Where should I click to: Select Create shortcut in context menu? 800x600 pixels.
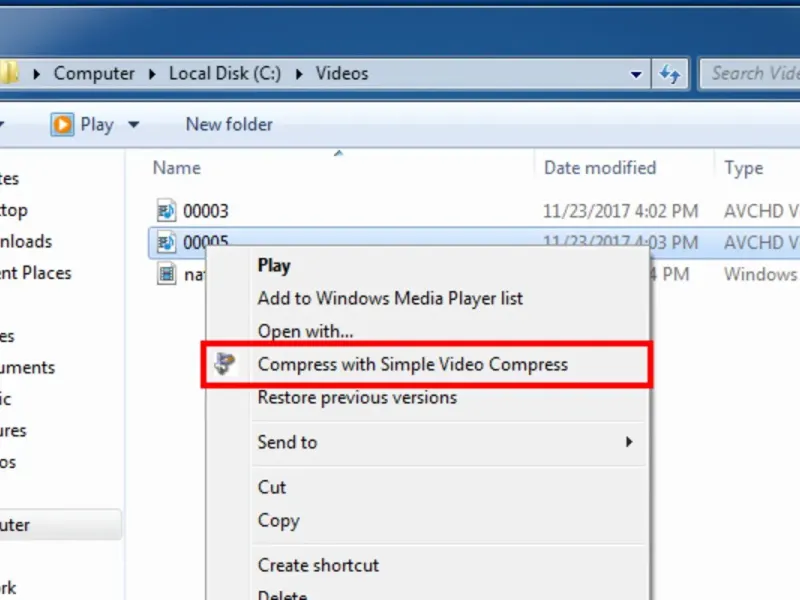pyautogui.click(x=318, y=565)
